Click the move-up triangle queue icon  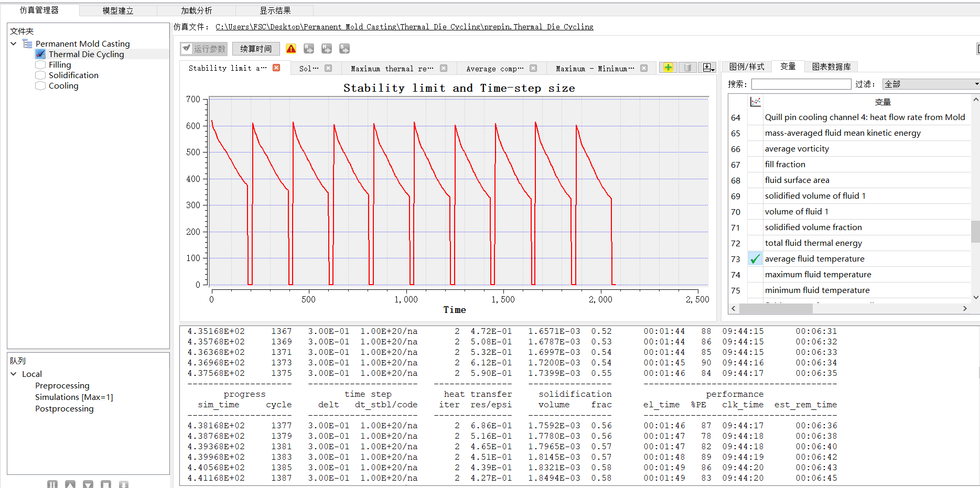[70, 484]
